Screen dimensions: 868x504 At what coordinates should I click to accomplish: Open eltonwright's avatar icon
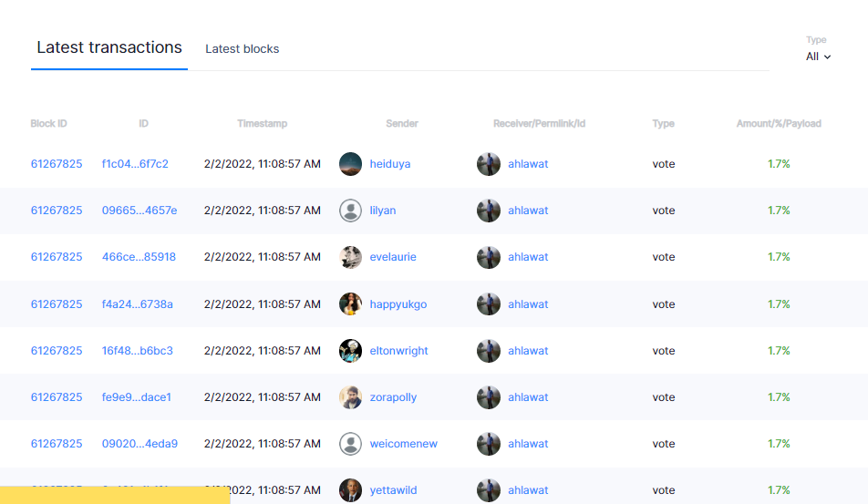point(350,350)
